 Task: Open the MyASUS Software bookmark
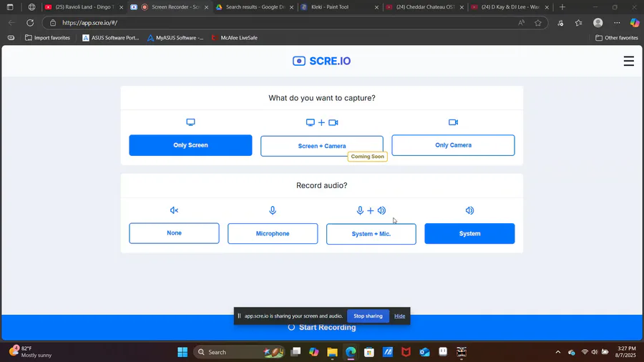(175, 38)
